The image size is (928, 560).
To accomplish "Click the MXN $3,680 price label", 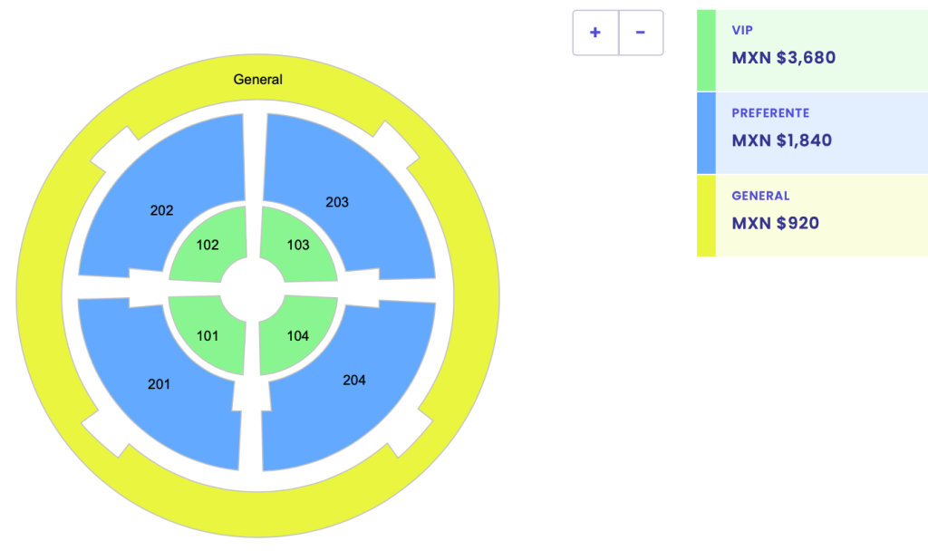I will coord(781,57).
